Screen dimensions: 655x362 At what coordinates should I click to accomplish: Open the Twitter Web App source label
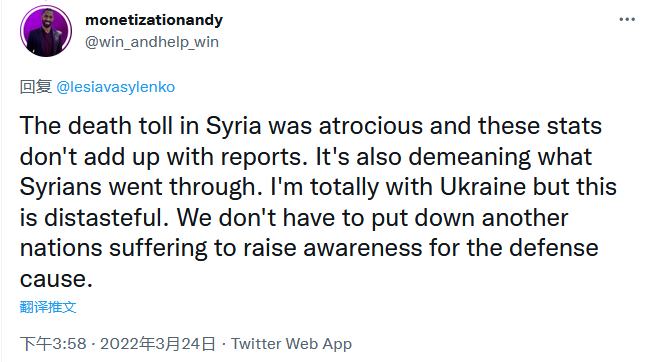(x=292, y=344)
